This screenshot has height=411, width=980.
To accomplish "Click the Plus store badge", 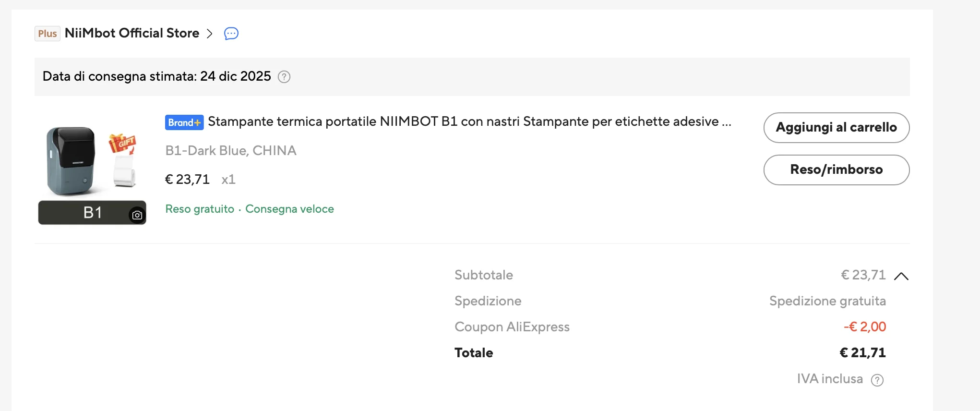I will pyautogui.click(x=48, y=34).
